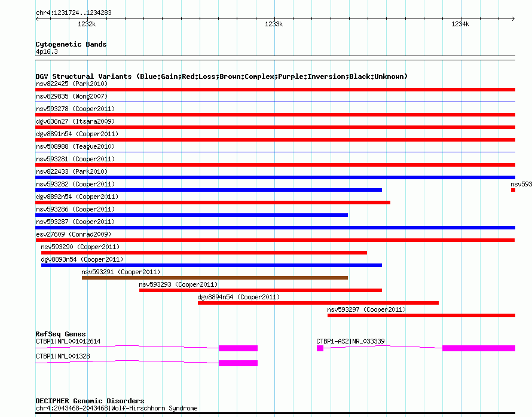Click the CTBP1|NM_001012614 exon block
Screen dimensions: 532x417
coord(238,348)
